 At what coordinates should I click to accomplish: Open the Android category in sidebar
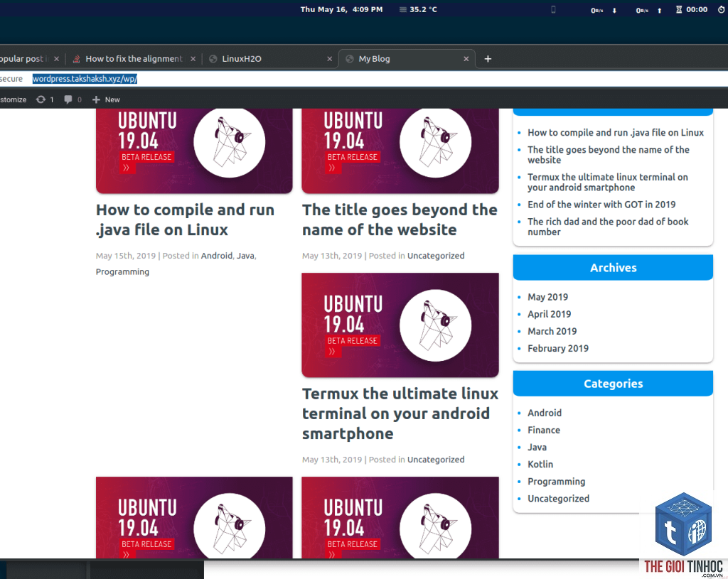tap(545, 413)
